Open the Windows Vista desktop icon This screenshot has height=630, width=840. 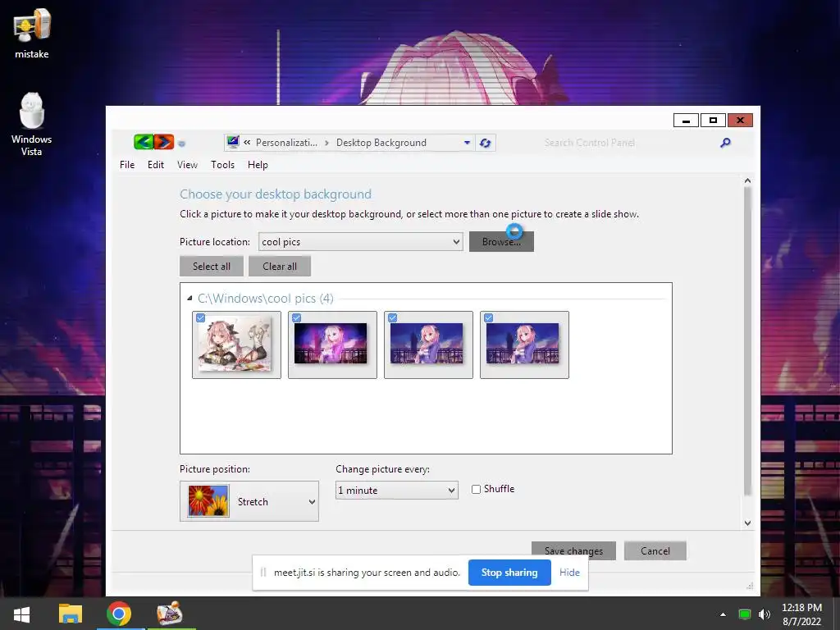tap(32, 125)
